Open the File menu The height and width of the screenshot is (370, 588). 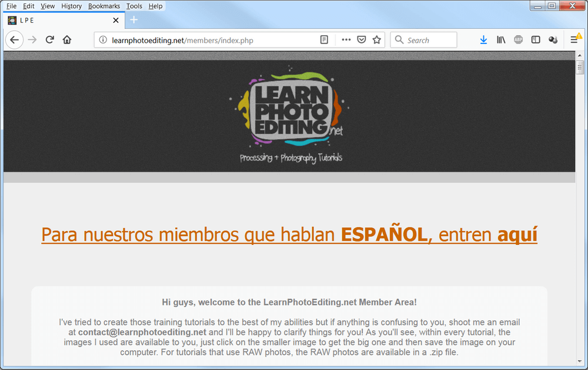[x=11, y=6]
